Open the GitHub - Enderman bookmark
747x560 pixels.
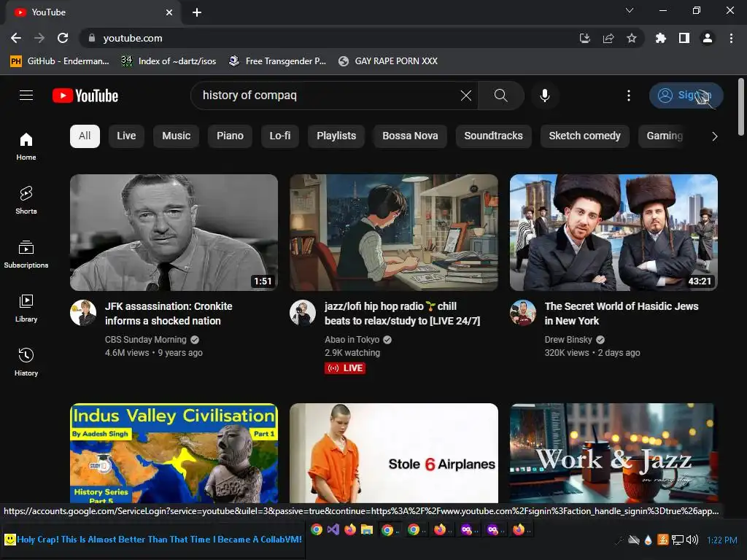coord(60,61)
